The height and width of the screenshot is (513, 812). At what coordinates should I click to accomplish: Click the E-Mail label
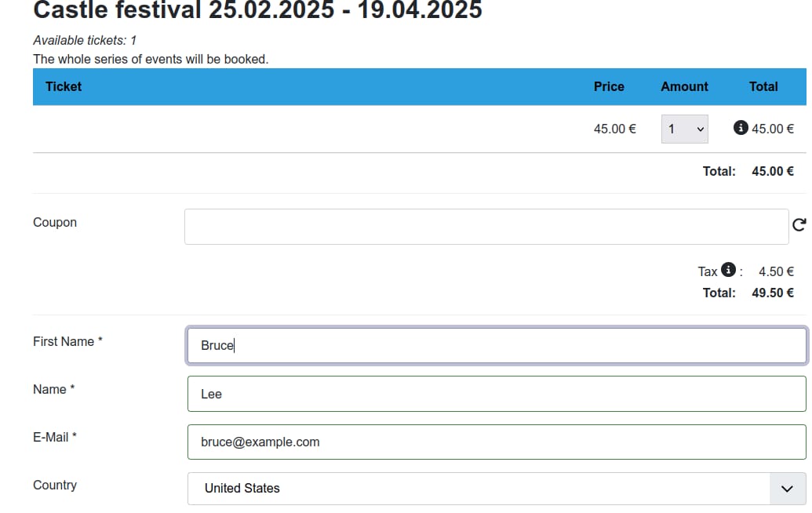[x=55, y=437]
